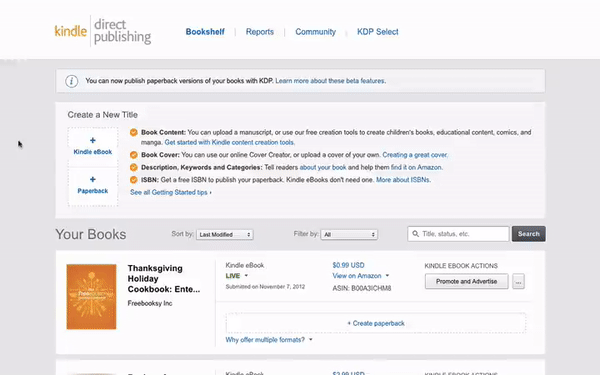Click the Kindle Direct Publishing logo
600x375 pixels.
pos(103,31)
